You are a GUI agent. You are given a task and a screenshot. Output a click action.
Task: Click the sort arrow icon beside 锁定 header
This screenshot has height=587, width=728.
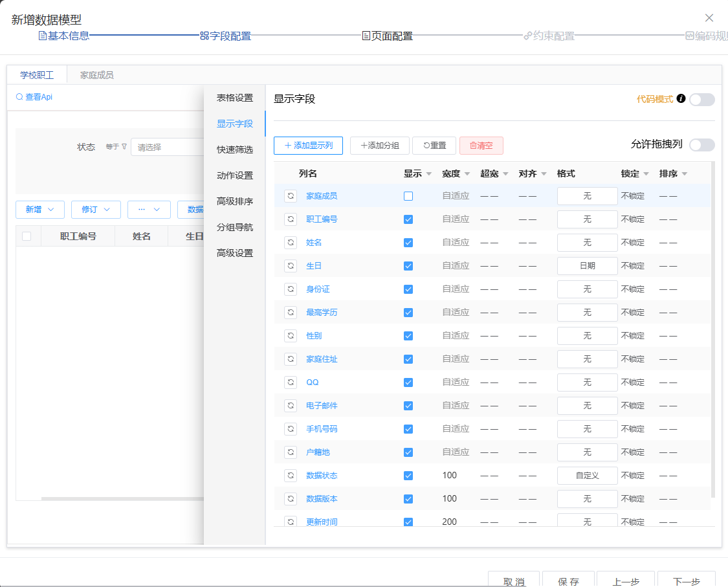pos(646,174)
